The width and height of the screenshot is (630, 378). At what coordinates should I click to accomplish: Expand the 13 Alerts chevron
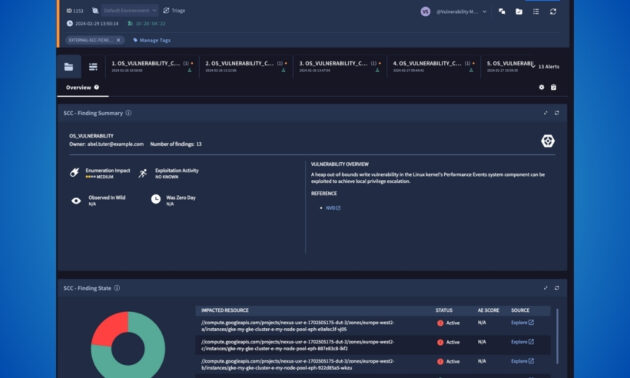click(x=533, y=66)
